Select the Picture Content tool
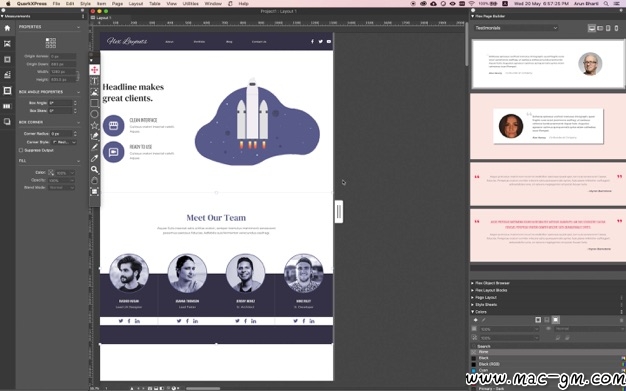Image resolution: width=626 pixels, height=391 pixels. click(94, 92)
